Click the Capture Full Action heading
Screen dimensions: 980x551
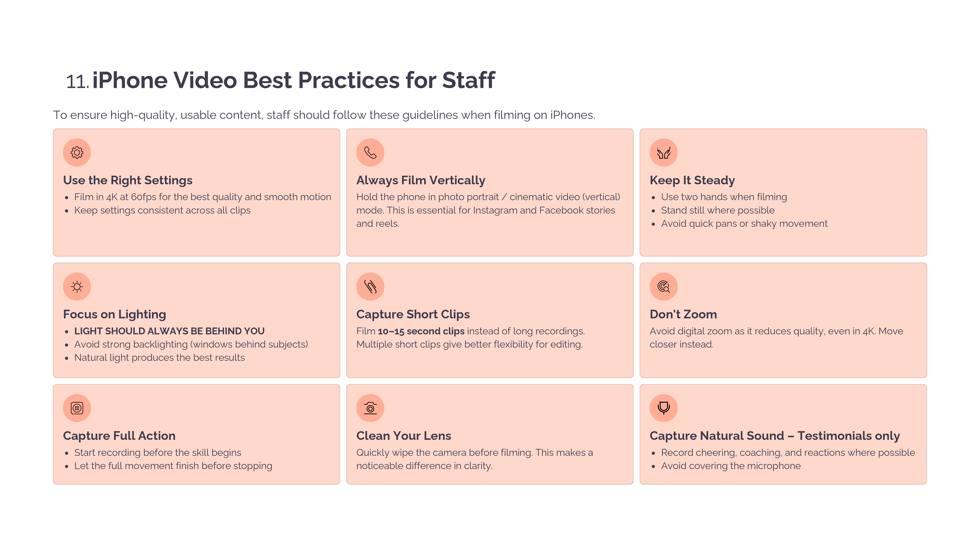click(x=119, y=436)
